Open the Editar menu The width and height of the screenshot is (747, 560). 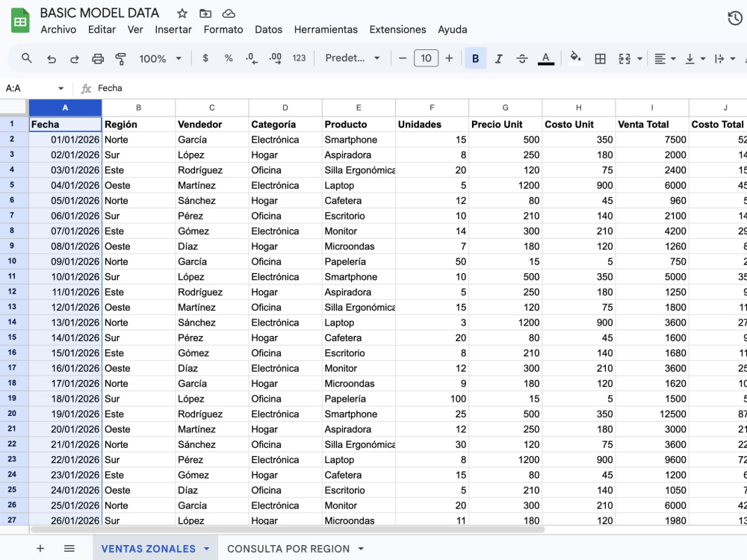point(102,30)
